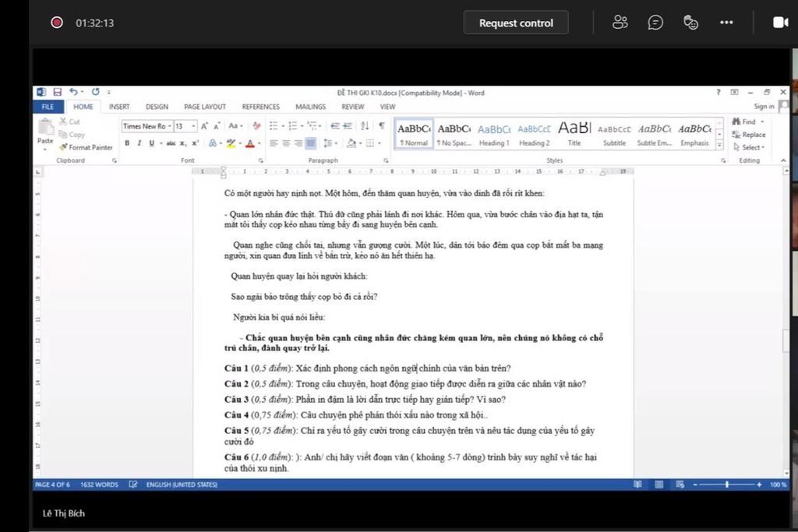Click the Undo arrow in Quick Access Toolbar
This screenshot has width=798, height=532.
pyautogui.click(x=74, y=92)
